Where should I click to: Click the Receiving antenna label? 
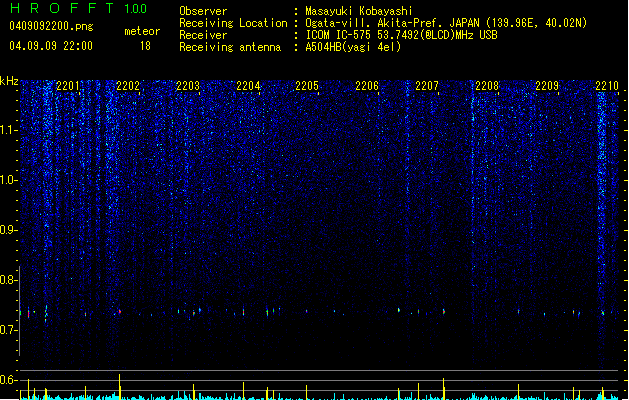[230, 47]
